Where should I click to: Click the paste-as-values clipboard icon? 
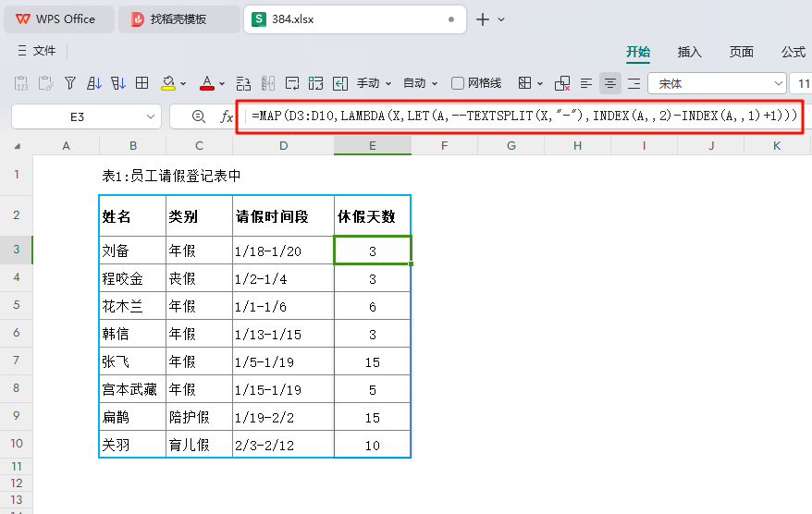(21, 83)
